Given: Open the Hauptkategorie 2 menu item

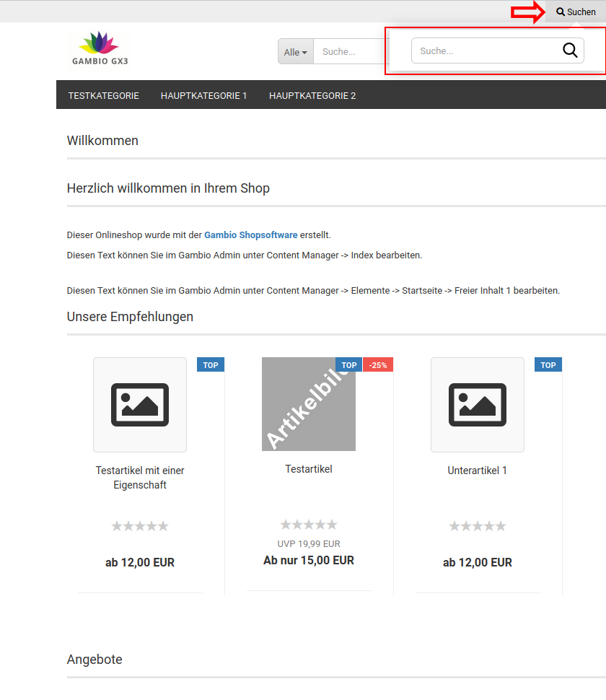Looking at the screenshot, I should (x=312, y=95).
